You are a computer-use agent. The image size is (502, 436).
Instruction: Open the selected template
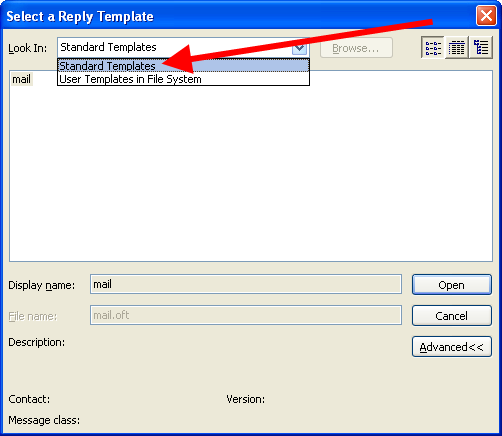(452, 285)
